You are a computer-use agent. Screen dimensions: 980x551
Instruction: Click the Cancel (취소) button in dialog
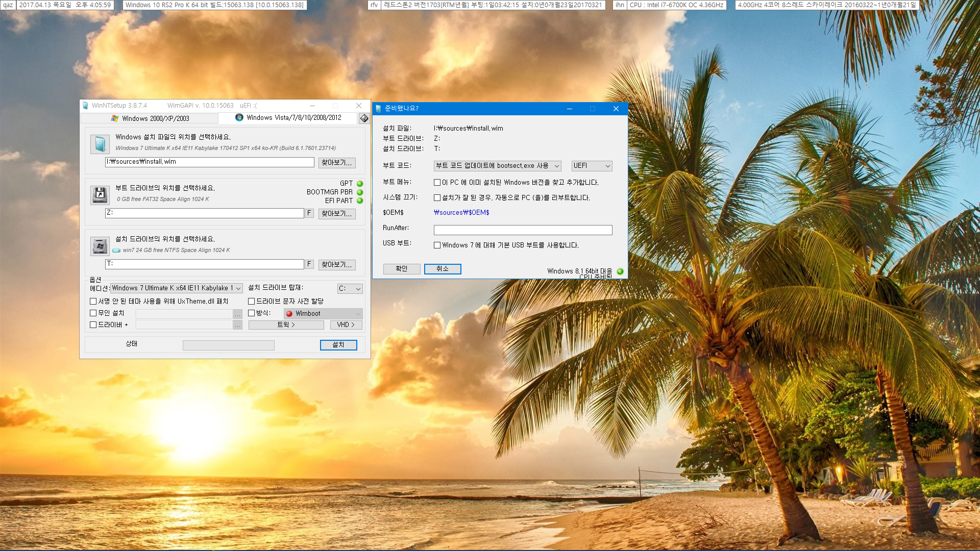pyautogui.click(x=443, y=269)
